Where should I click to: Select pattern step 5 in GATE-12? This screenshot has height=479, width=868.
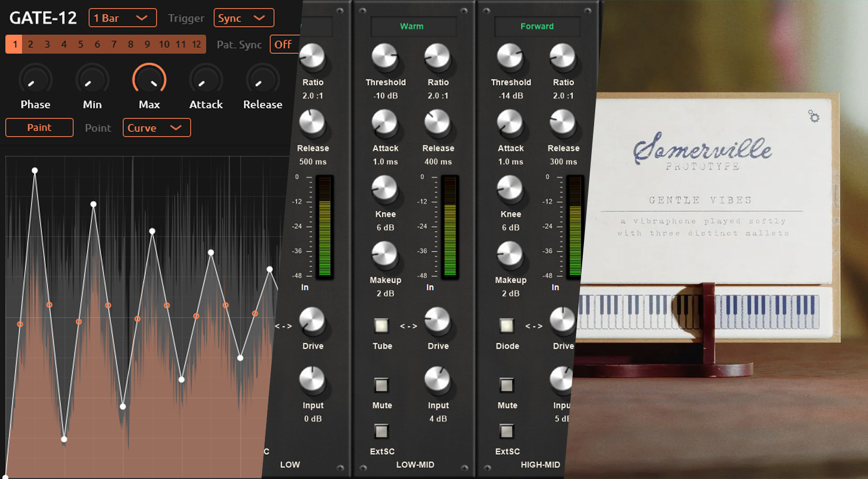point(81,44)
